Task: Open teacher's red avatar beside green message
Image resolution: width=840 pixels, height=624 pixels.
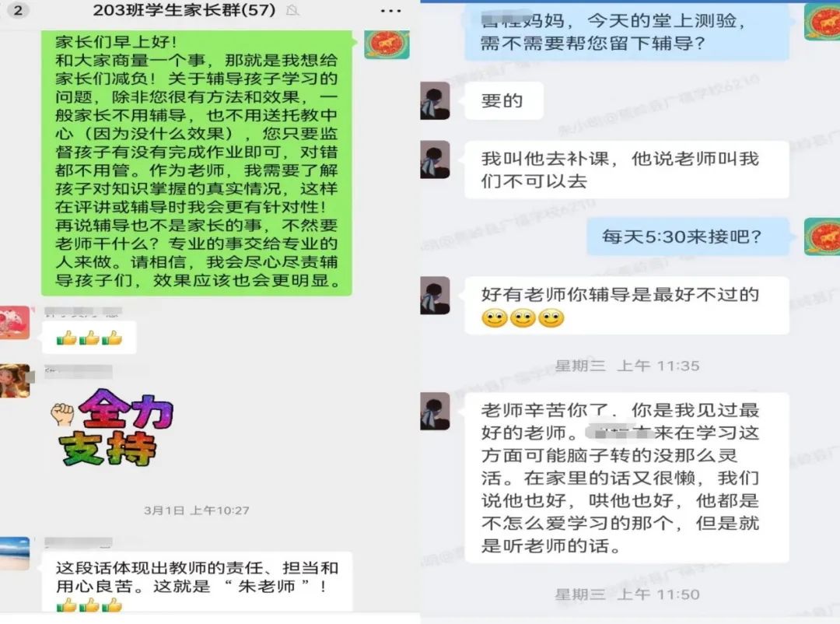Action: coord(387,44)
